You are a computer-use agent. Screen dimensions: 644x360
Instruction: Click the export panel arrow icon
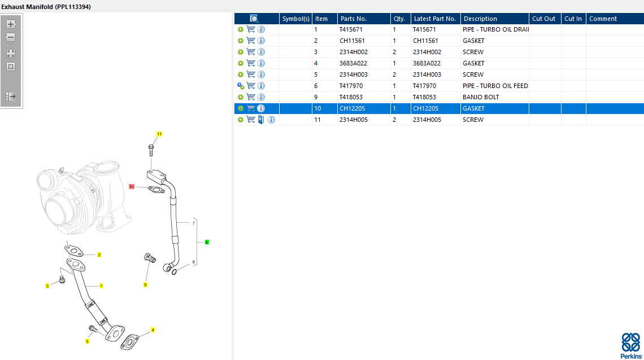11,96
